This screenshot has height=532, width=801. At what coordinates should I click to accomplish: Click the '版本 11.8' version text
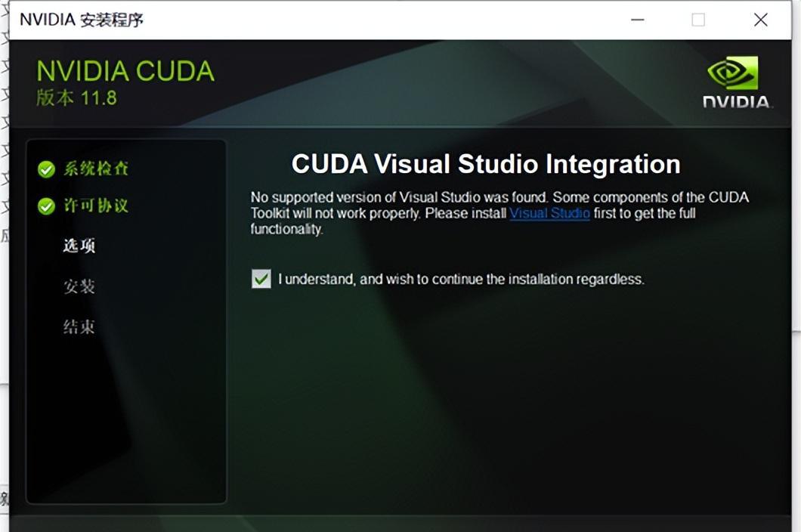(x=76, y=97)
